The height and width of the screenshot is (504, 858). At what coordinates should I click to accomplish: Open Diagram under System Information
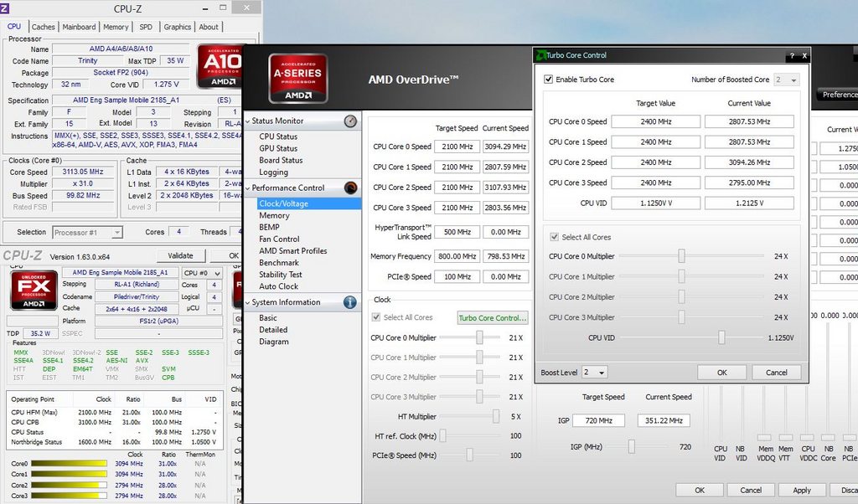274,342
